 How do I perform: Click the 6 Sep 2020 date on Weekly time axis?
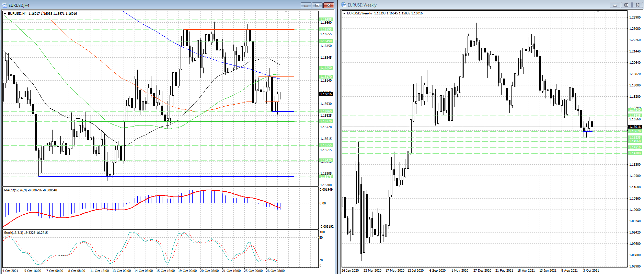[437, 271]
